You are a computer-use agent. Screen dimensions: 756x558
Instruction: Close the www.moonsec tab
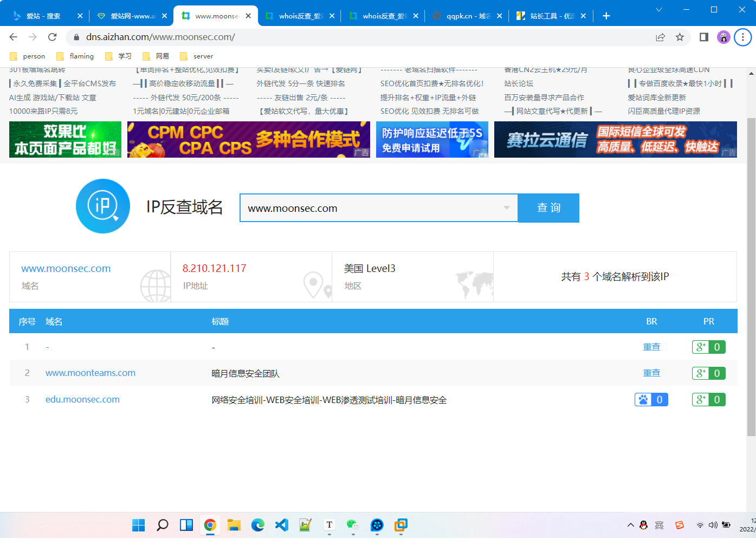pos(248,16)
